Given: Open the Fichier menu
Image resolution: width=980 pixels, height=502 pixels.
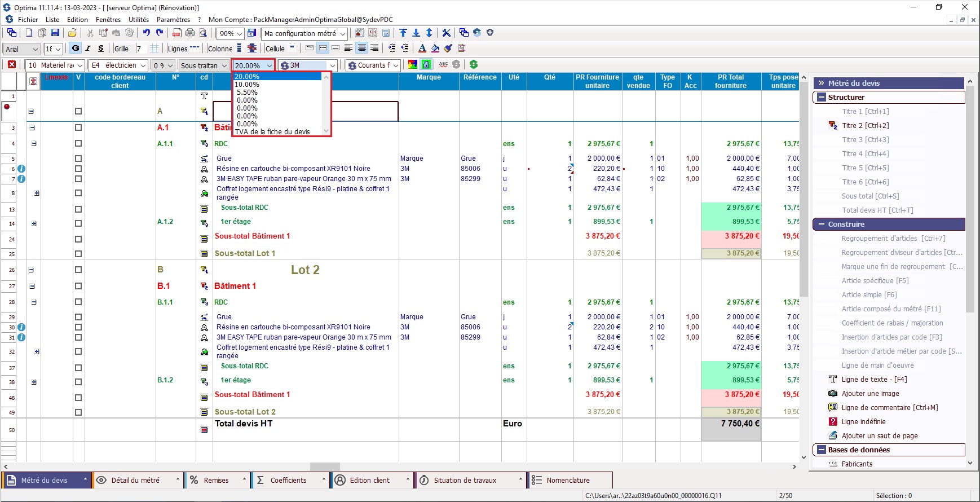Looking at the screenshot, I should tap(28, 19).
